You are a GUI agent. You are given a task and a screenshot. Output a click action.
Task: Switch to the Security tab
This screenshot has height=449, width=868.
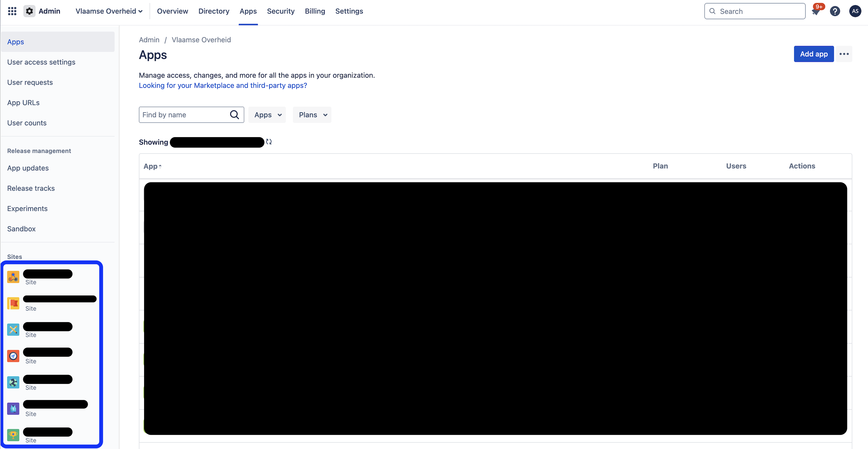(280, 11)
